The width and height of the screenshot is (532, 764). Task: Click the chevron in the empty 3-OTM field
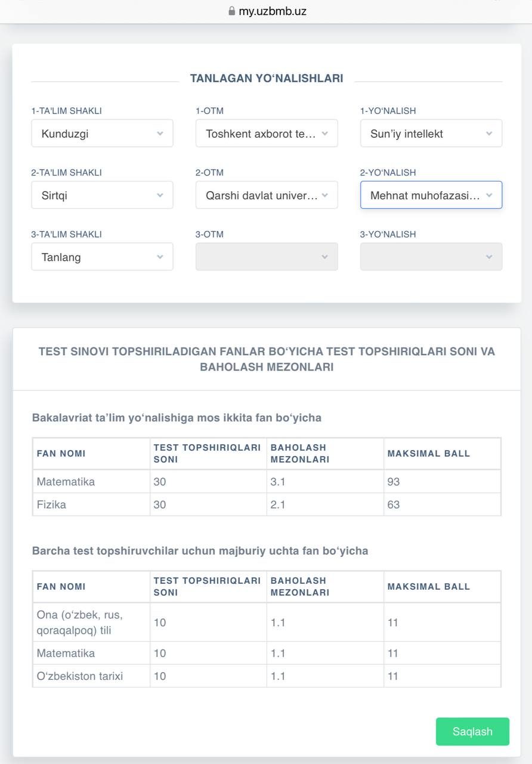[324, 257]
